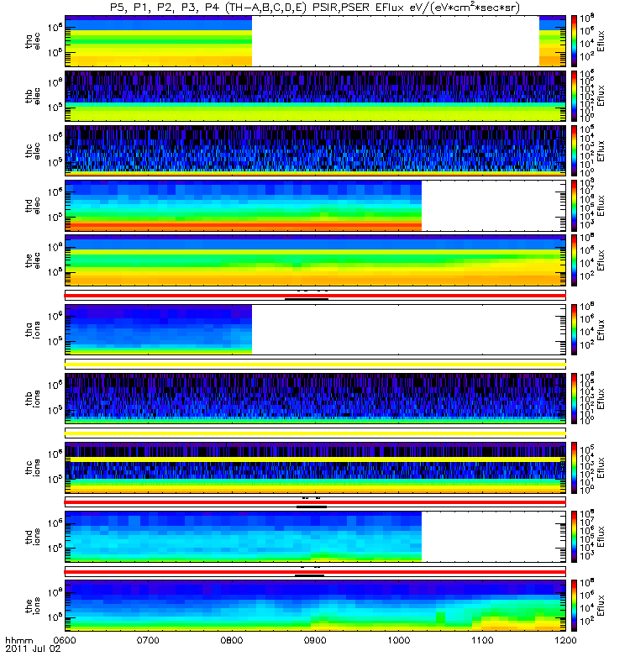Click the thd ions spectrogram panel
This screenshot has width=630, height=672.
pos(315,536)
